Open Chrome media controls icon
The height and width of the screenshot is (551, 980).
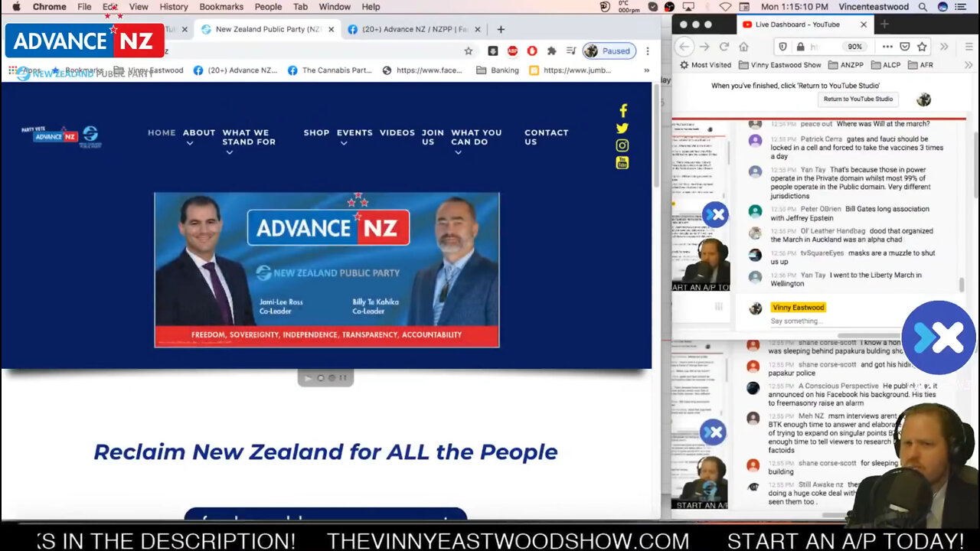(571, 51)
